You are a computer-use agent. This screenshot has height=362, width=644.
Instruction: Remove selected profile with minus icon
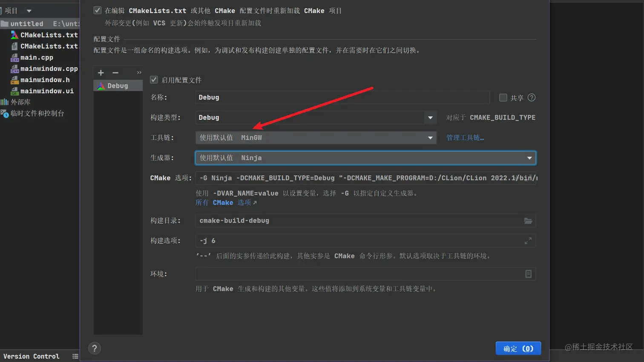(x=115, y=73)
